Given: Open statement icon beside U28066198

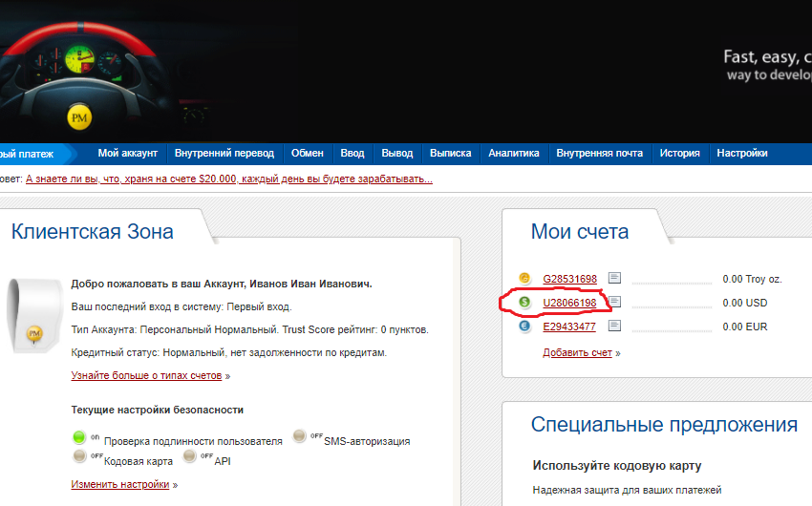Looking at the screenshot, I should pos(615,303).
